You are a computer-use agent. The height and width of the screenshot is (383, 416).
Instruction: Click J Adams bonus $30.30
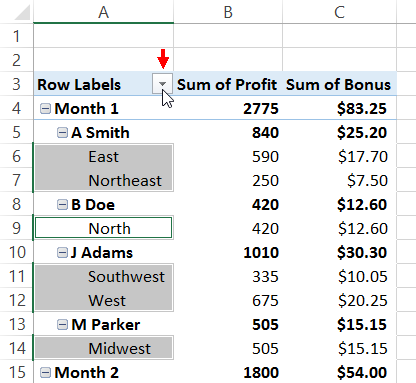click(362, 253)
